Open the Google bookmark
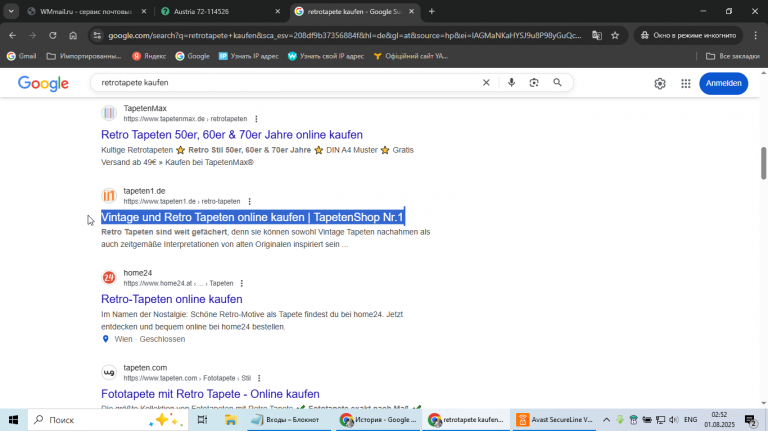 pos(192,56)
